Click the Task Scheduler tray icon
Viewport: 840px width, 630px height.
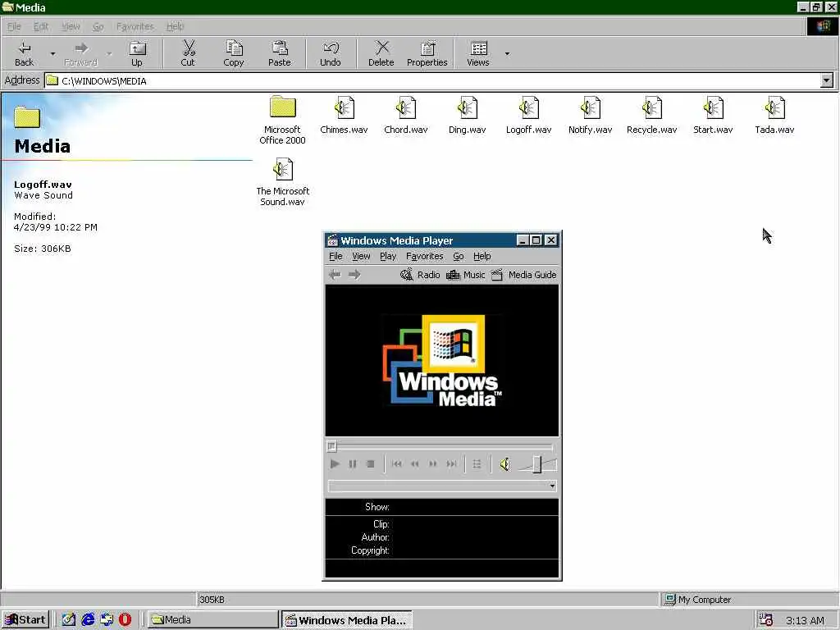click(x=766, y=620)
